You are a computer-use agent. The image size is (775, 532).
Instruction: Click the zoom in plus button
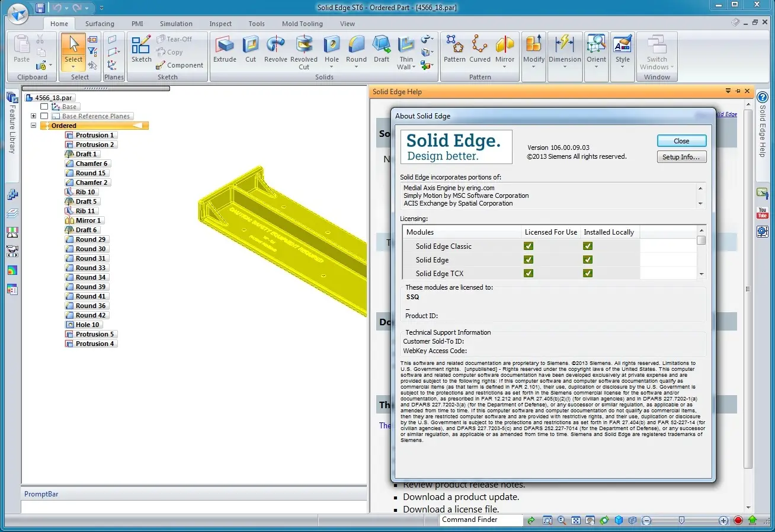click(x=723, y=521)
